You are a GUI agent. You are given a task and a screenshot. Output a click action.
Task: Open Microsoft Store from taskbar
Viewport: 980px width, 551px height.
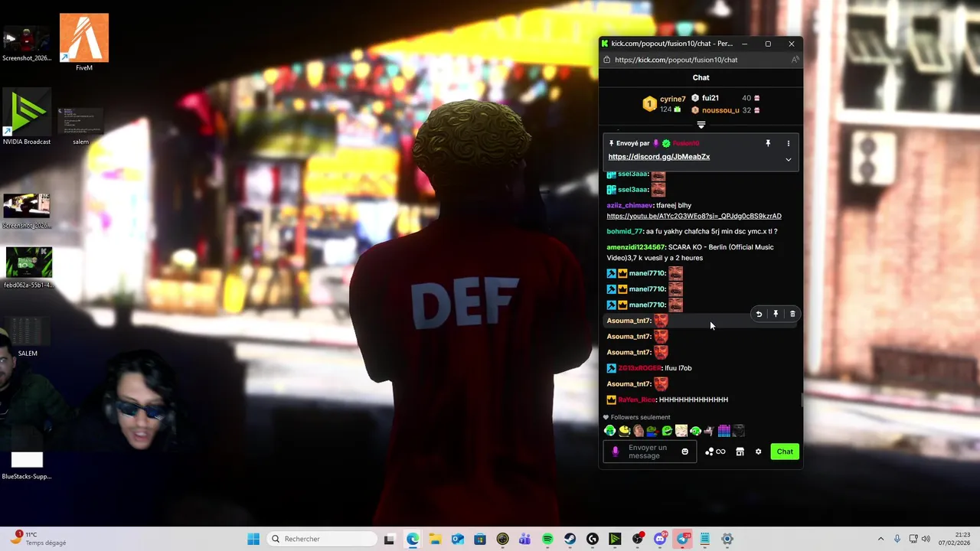(480, 539)
